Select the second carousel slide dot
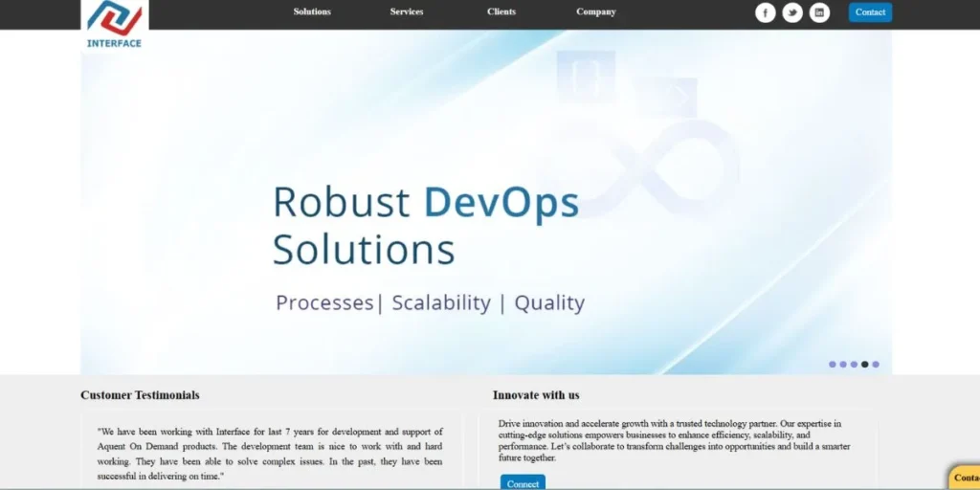 coord(843,365)
